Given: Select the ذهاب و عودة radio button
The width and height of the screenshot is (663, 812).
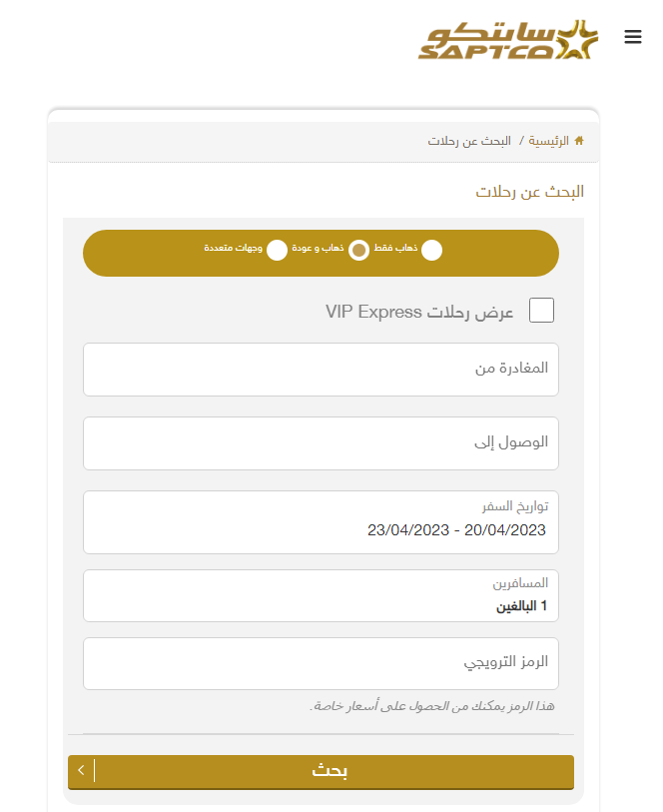Looking at the screenshot, I should point(358,251).
